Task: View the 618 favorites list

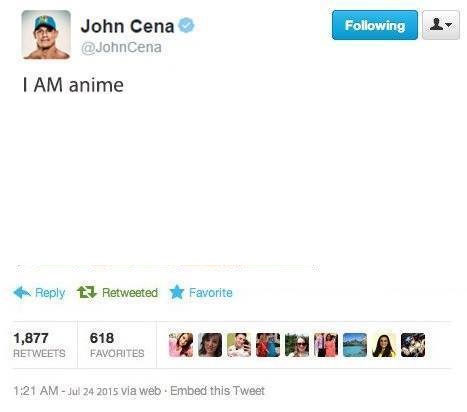Action: [117, 345]
